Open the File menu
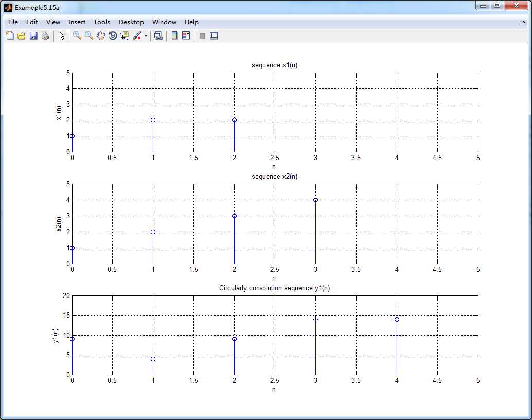This screenshot has width=532, height=420. pos(13,22)
